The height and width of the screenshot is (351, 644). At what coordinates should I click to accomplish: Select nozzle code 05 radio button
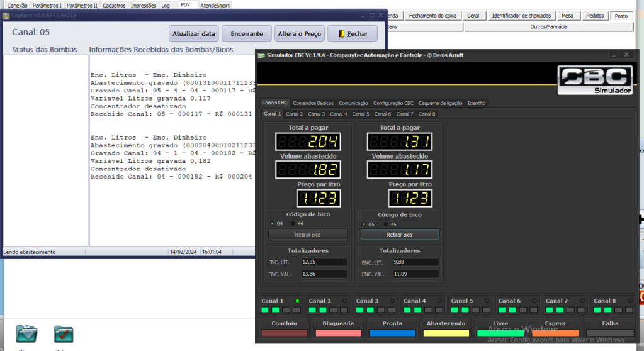coord(363,224)
